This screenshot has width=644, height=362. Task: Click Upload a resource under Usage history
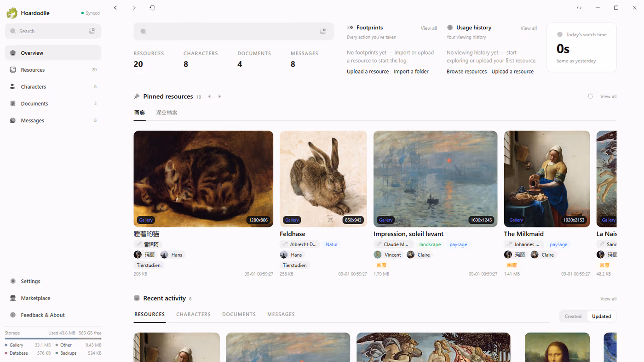click(512, 72)
